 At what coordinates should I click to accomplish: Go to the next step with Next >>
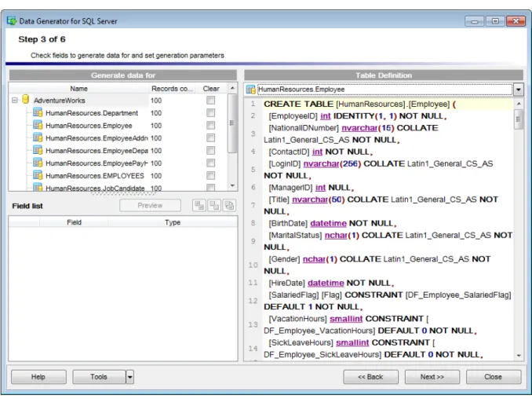[x=432, y=377]
